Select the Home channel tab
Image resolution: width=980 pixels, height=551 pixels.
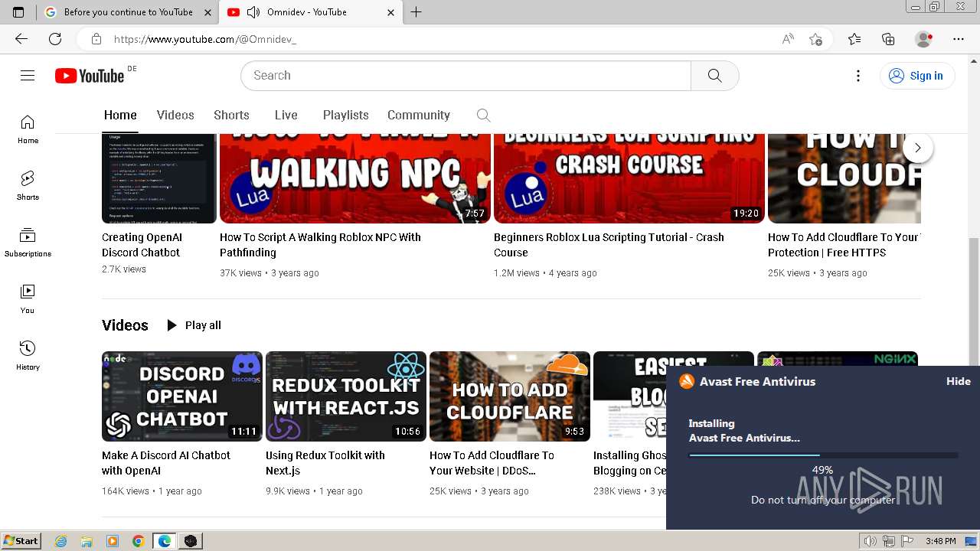pyautogui.click(x=120, y=115)
